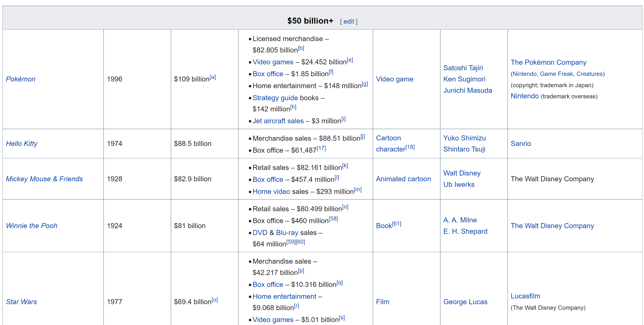Visit Satoshi Tajiri's page
Image resolution: width=644 pixels, height=325 pixels.
(x=463, y=68)
